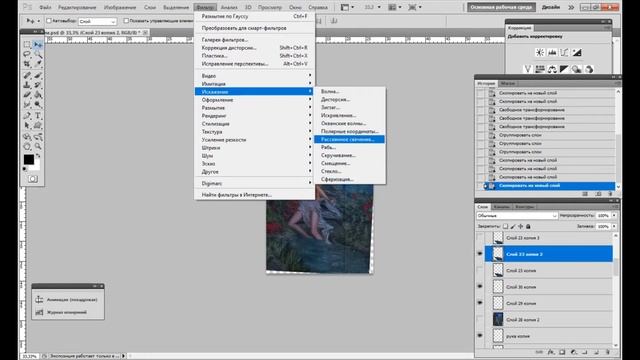Open the Opacity slider arrow

click(x=614, y=216)
